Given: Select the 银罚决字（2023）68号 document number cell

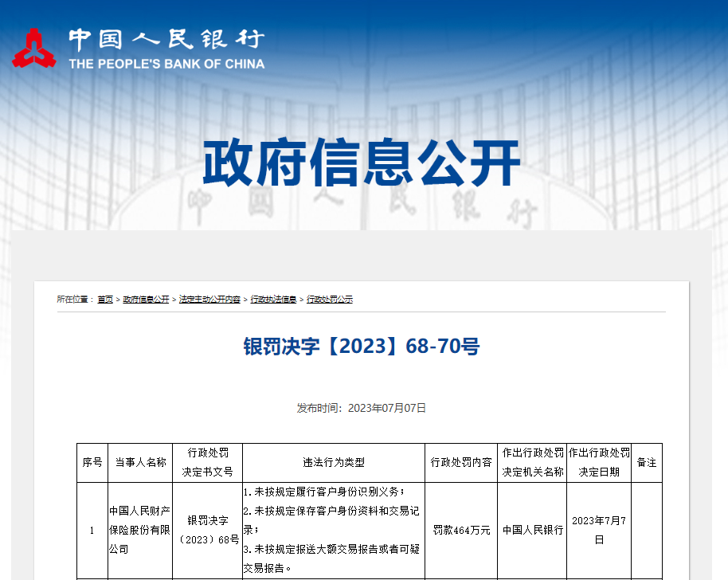Looking at the screenshot, I should (208, 530).
